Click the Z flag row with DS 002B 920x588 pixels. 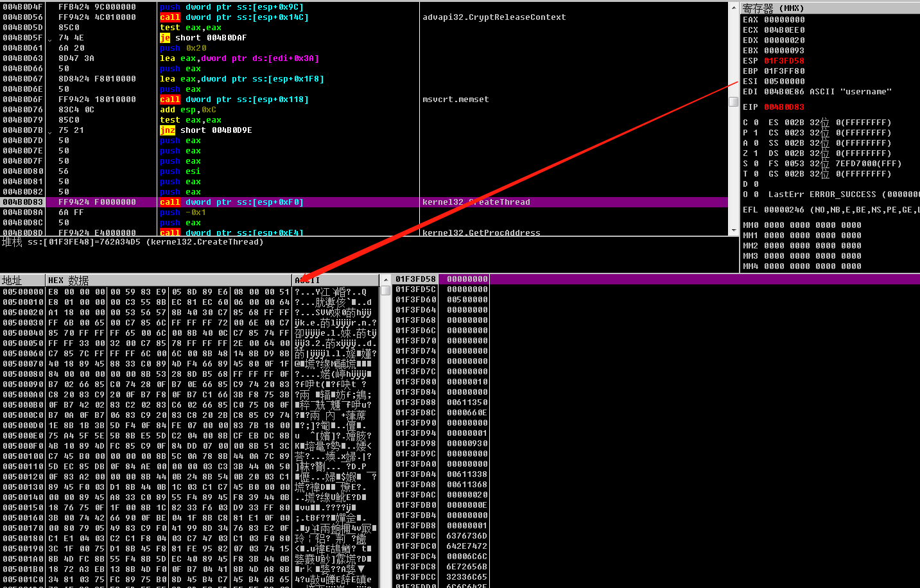click(x=817, y=153)
